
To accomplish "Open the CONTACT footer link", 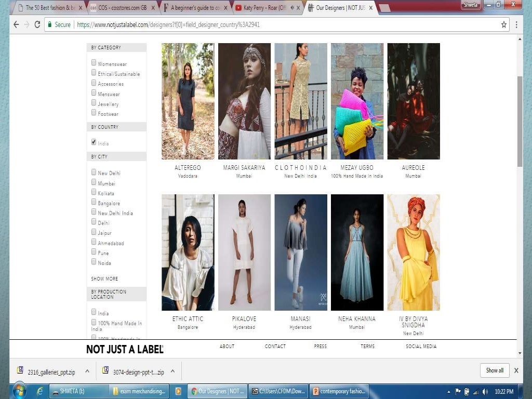I will point(275,347).
